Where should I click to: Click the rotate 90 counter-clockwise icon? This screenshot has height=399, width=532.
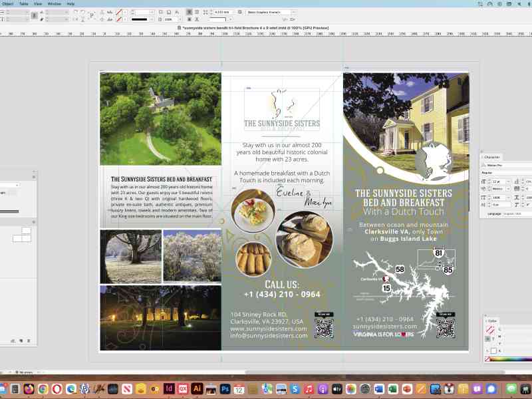(82, 12)
